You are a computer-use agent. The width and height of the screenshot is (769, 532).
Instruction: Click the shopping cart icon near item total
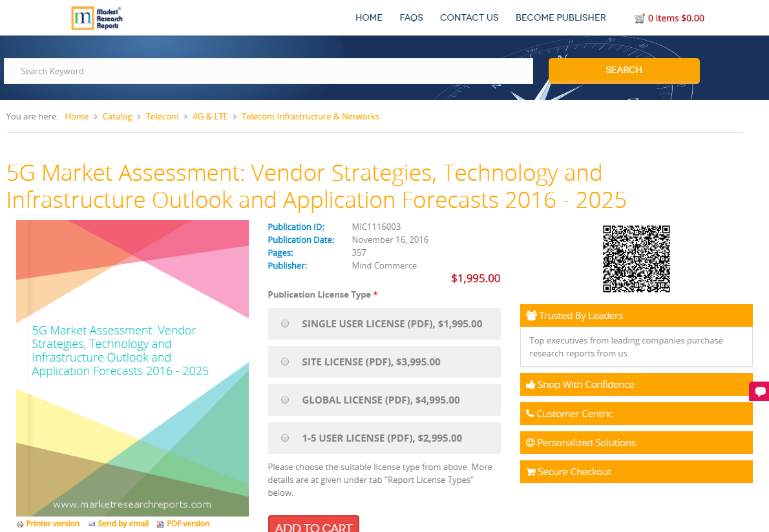(x=640, y=18)
